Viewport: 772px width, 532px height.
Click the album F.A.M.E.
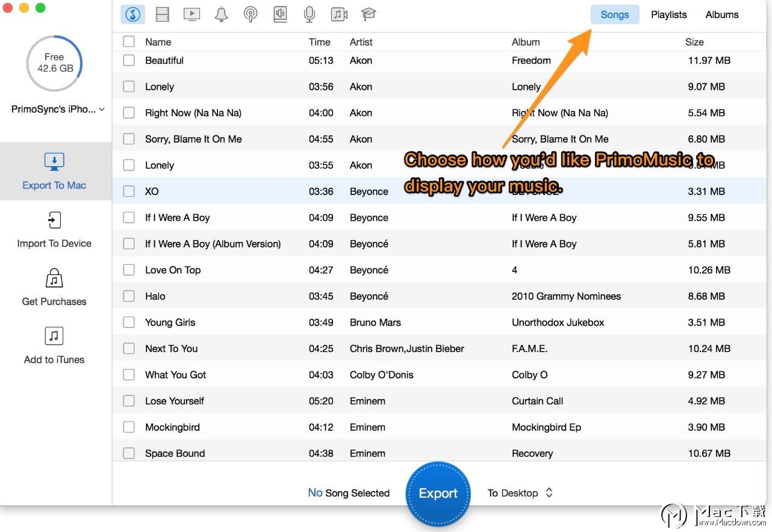tap(530, 348)
